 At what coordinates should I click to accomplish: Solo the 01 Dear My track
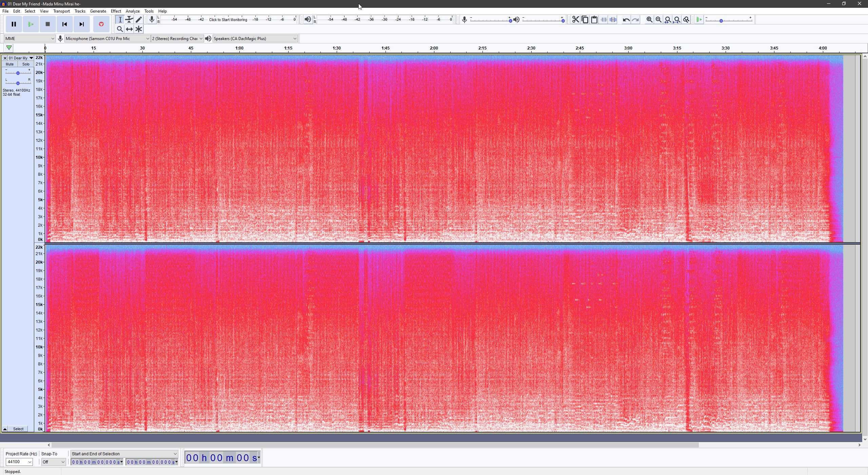[x=26, y=64]
